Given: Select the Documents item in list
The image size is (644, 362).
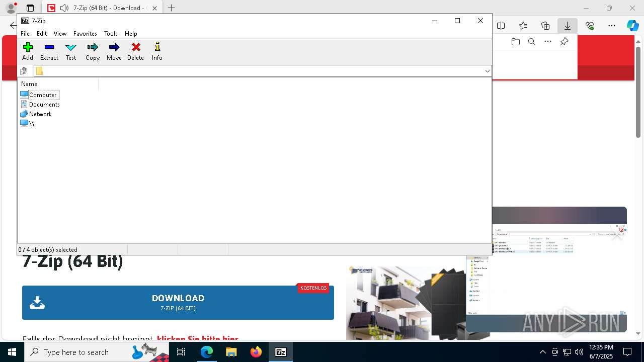Looking at the screenshot, I should (x=40, y=104).
